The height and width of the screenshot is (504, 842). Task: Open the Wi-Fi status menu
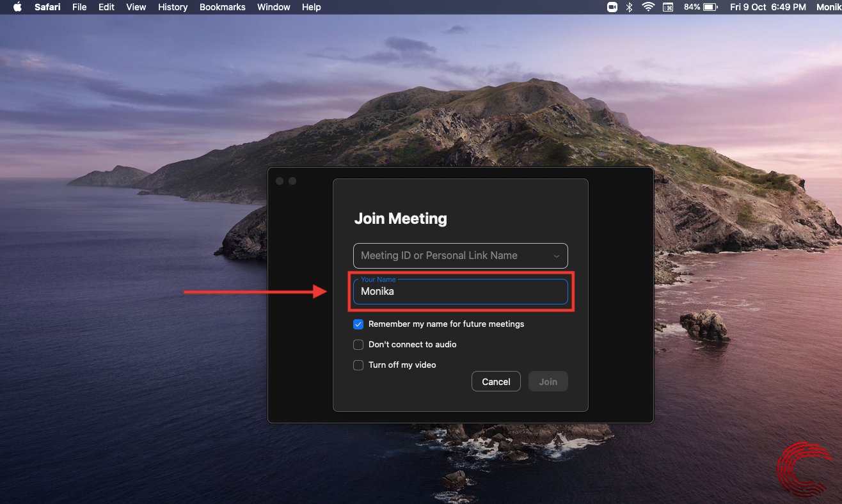click(649, 7)
